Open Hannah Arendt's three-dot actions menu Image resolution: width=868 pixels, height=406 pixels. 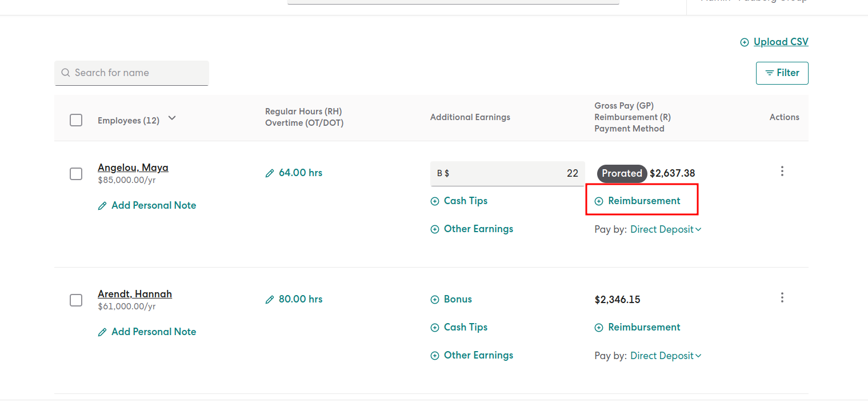click(x=782, y=297)
